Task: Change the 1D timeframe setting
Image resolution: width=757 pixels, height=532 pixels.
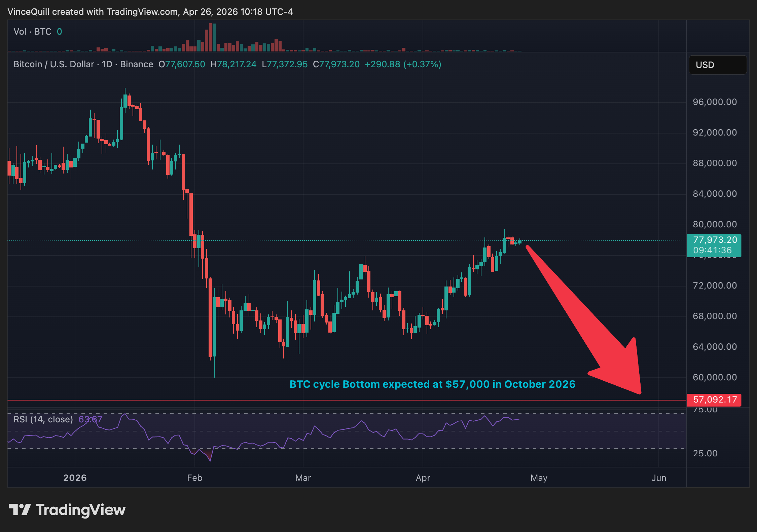Action: pyautogui.click(x=107, y=64)
